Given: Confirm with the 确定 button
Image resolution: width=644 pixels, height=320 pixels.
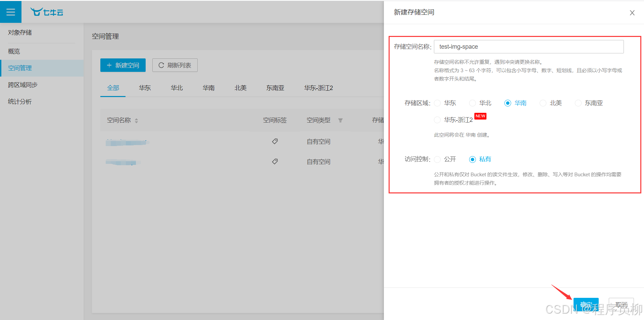Looking at the screenshot, I should [586, 304].
